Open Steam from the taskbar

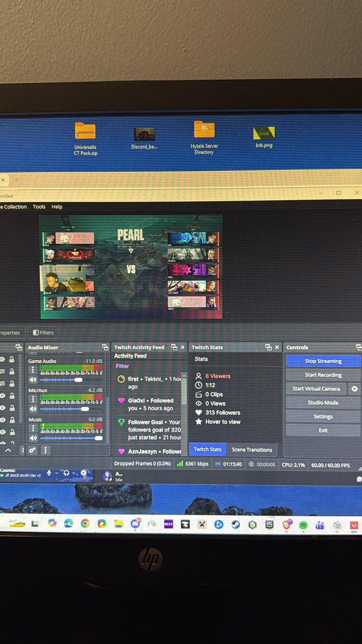tap(235, 524)
